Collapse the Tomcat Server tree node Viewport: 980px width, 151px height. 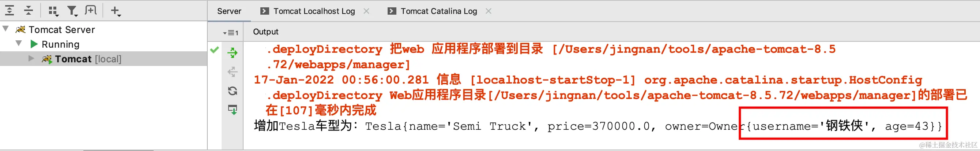click(6, 29)
